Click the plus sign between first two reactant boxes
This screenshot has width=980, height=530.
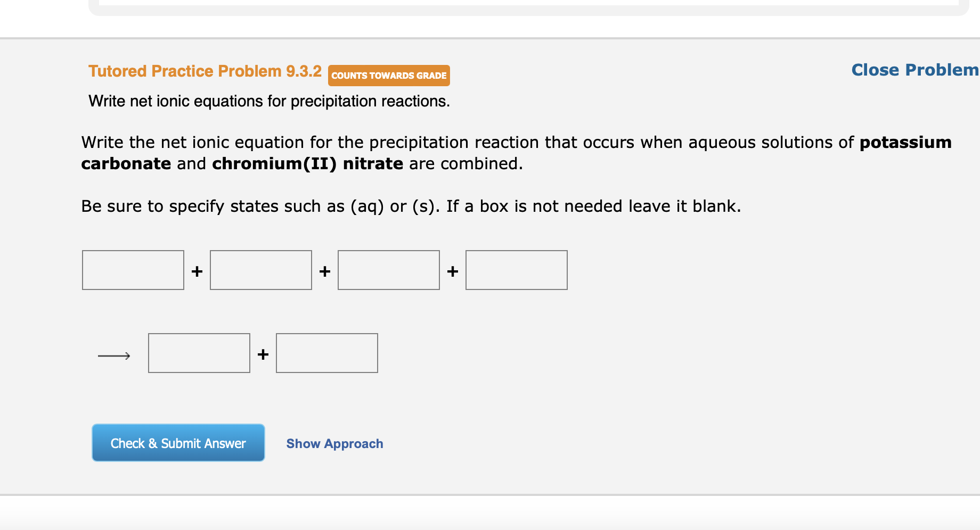pyautogui.click(x=197, y=271)
